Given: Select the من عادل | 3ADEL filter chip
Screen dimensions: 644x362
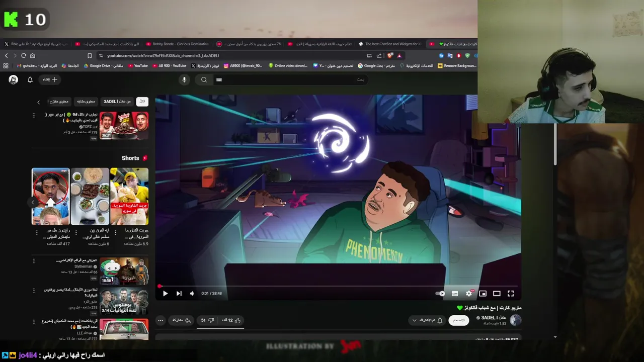Looking at the screenshot, I should pos(117,102).
